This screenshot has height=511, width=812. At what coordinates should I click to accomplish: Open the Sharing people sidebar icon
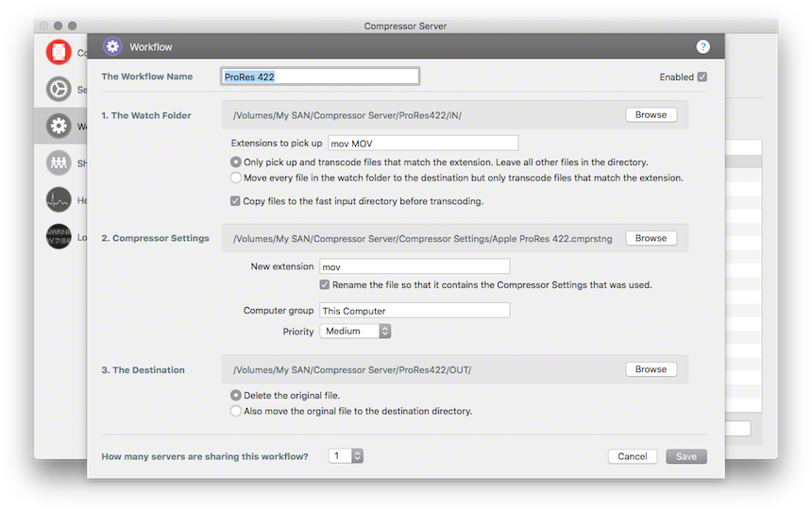pos(59,163)
